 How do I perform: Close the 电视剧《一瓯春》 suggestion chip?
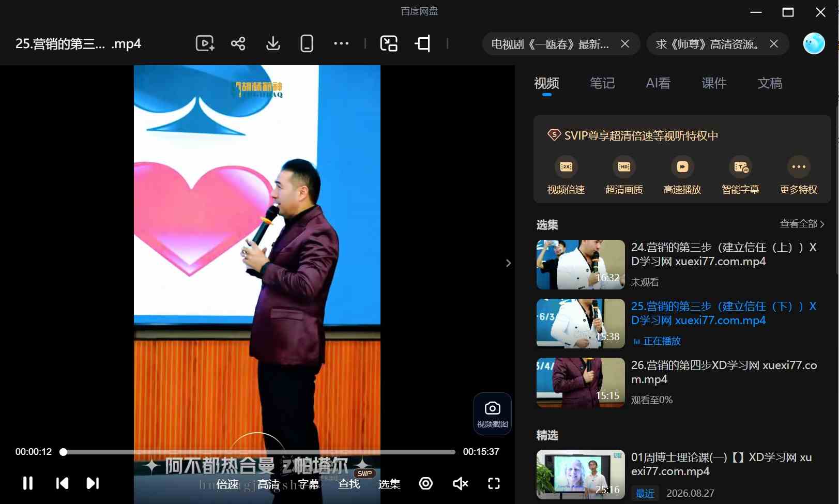(x=625, y=44)
